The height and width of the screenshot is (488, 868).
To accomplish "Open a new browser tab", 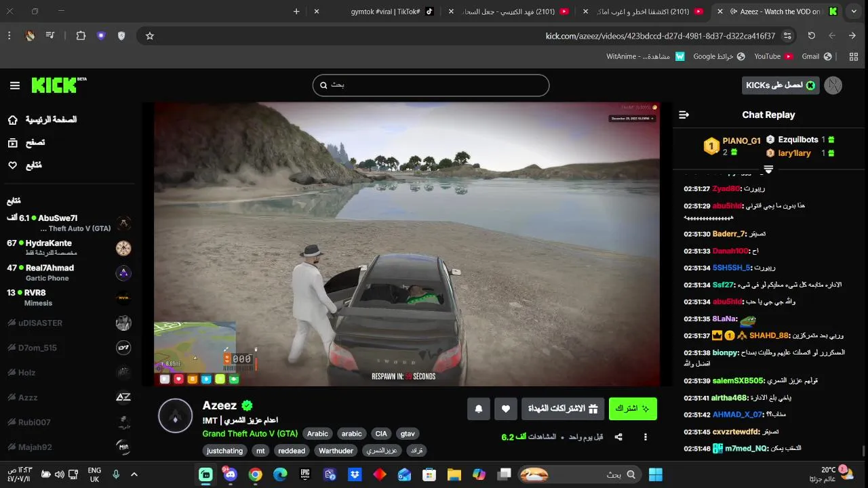I will (296, 12).
